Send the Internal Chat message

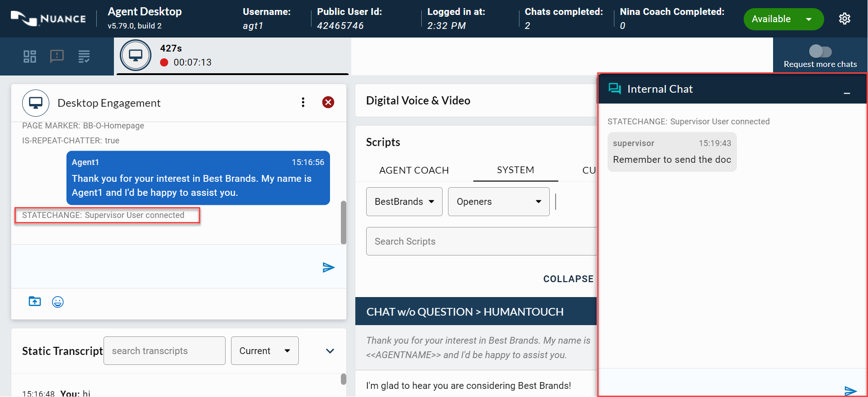click(850, 390)
